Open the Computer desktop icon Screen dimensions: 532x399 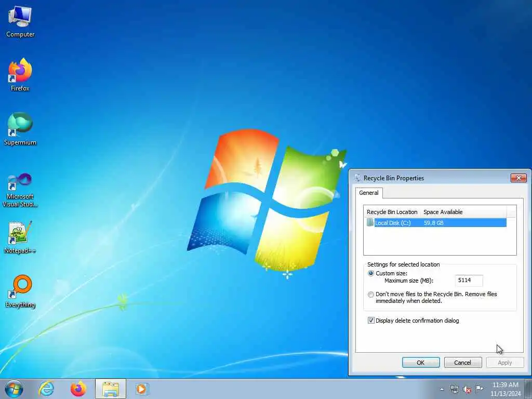tap(20, 22)
